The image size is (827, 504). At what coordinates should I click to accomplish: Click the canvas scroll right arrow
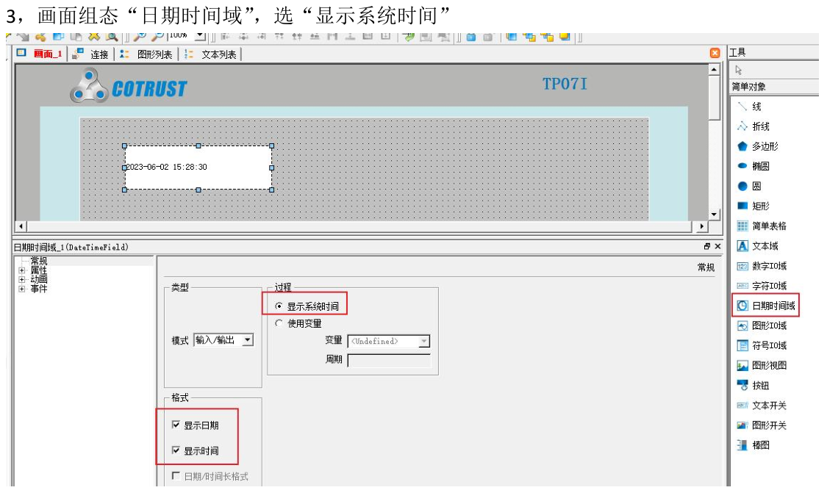[701, 227]
